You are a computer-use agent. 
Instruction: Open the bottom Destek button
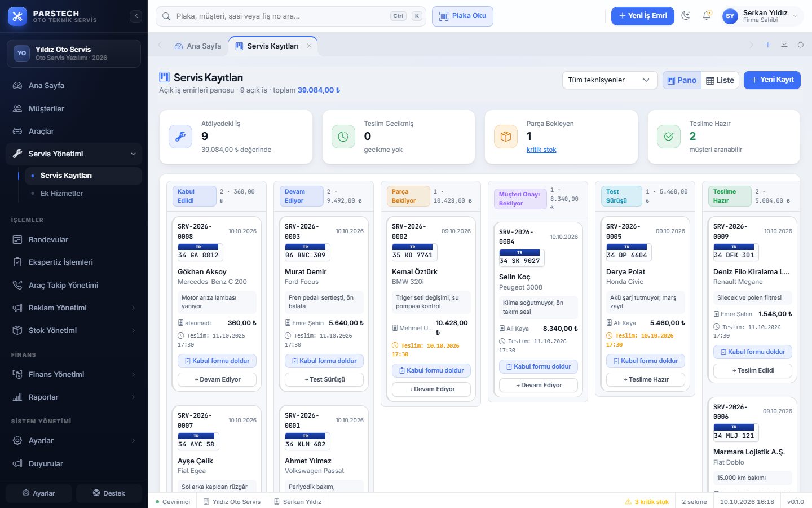click(109, 493)
